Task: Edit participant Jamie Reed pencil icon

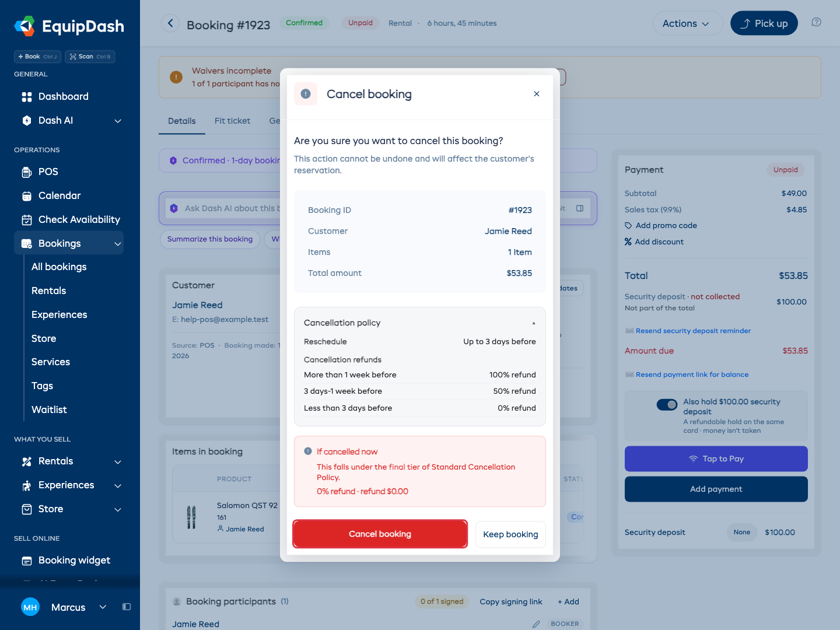Action: click(x=536, y=624)
